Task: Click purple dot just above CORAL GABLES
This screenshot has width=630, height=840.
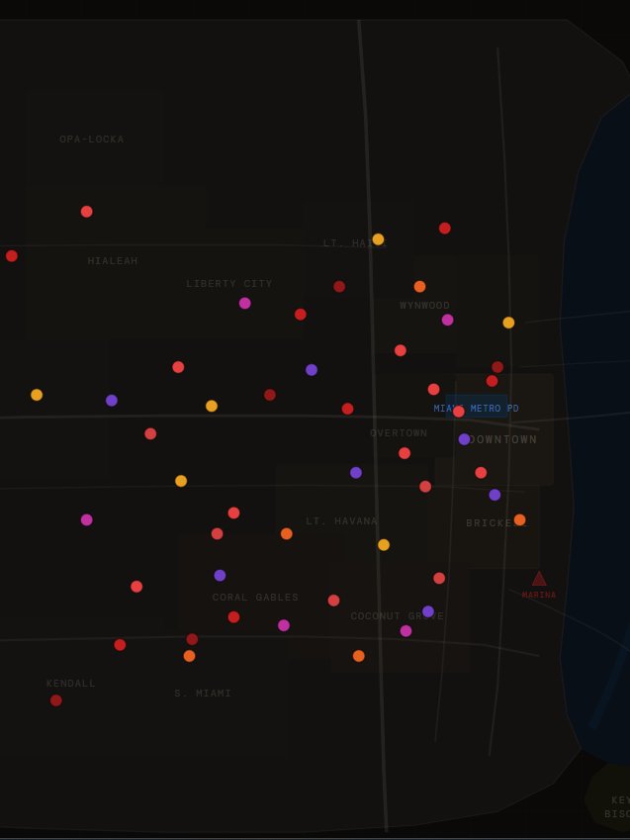Action: 221,576
